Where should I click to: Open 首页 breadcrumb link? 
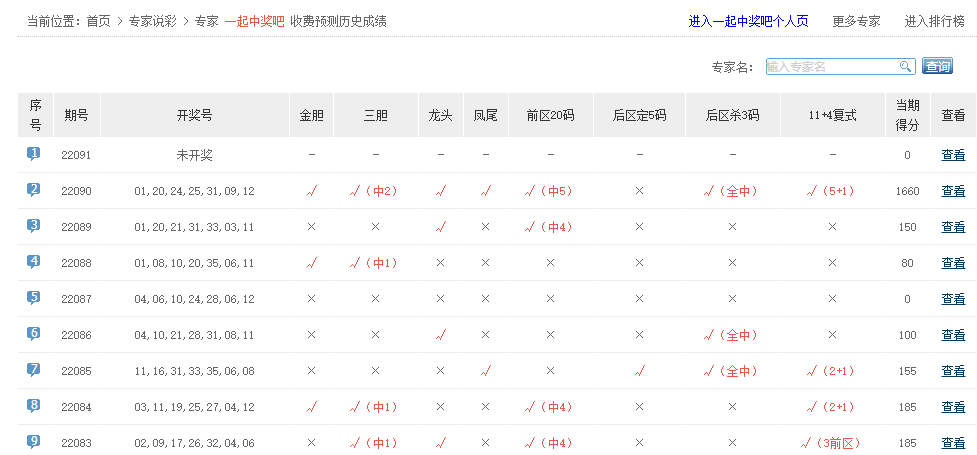point(99,21)
